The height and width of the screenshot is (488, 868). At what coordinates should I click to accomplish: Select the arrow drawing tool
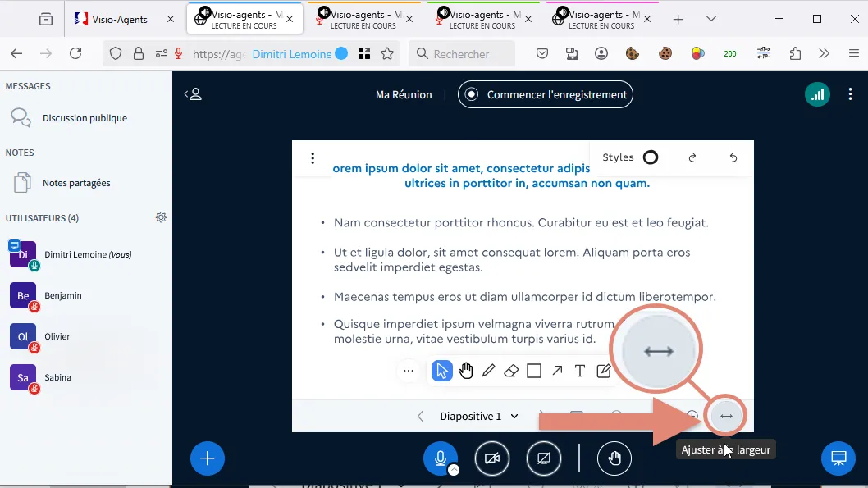pyautogui.click(x=557, y=371)
